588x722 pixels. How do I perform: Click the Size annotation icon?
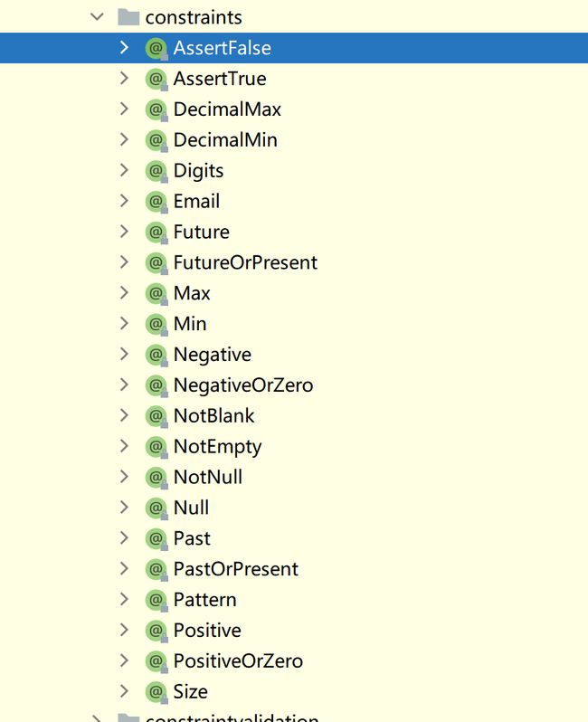click(156, 691)
